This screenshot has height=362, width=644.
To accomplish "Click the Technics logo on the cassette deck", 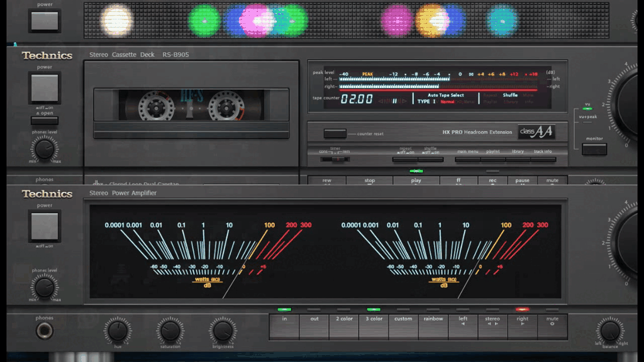I will point(47,55).
